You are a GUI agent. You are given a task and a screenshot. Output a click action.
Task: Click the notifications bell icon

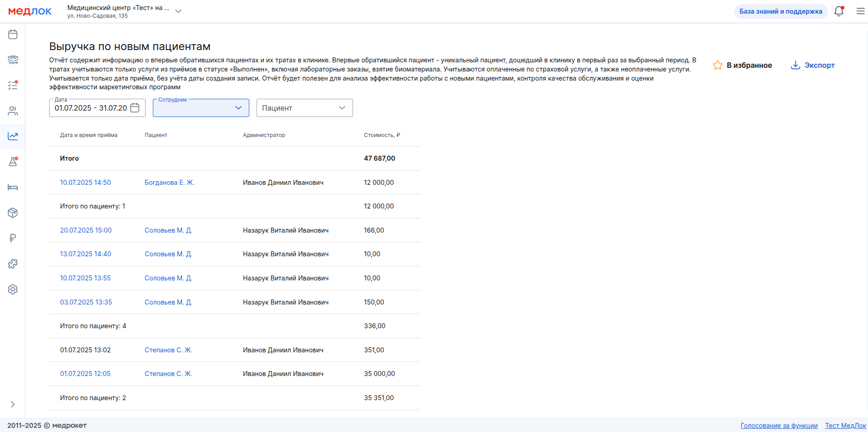839,11
